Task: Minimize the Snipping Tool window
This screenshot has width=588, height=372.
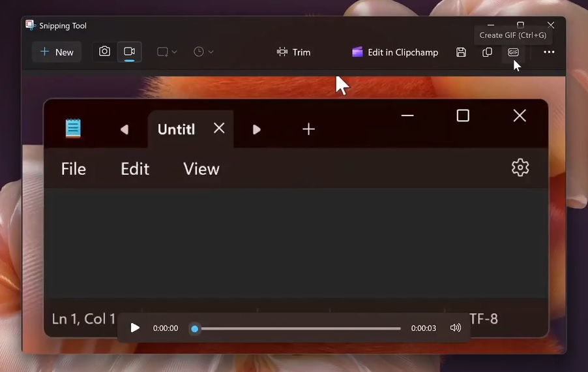Action: point(490,25)
